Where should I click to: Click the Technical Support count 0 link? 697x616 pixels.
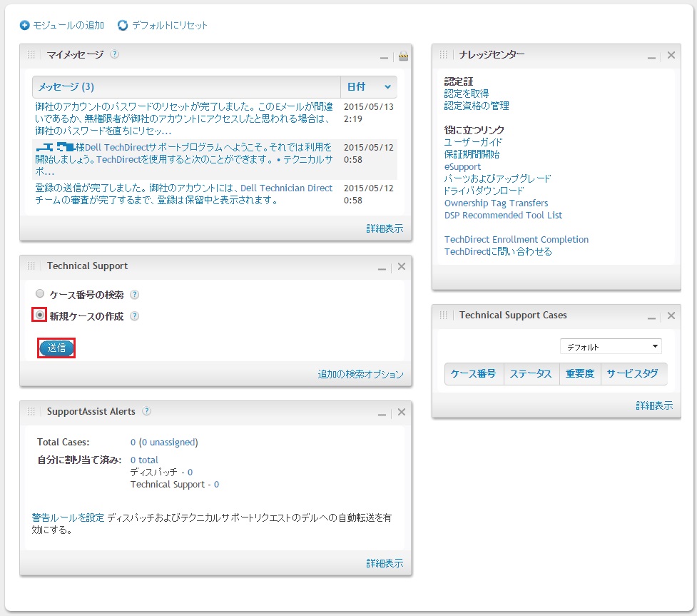coord(216,485)
